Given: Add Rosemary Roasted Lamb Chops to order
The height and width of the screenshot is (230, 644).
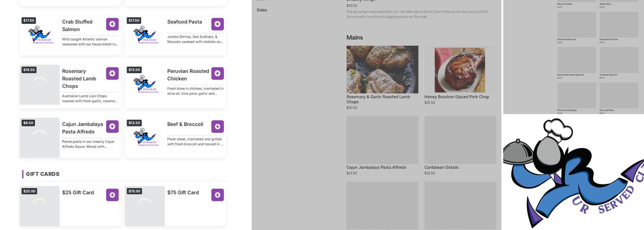Looking at the screenshot, I should tap(112, 74).
